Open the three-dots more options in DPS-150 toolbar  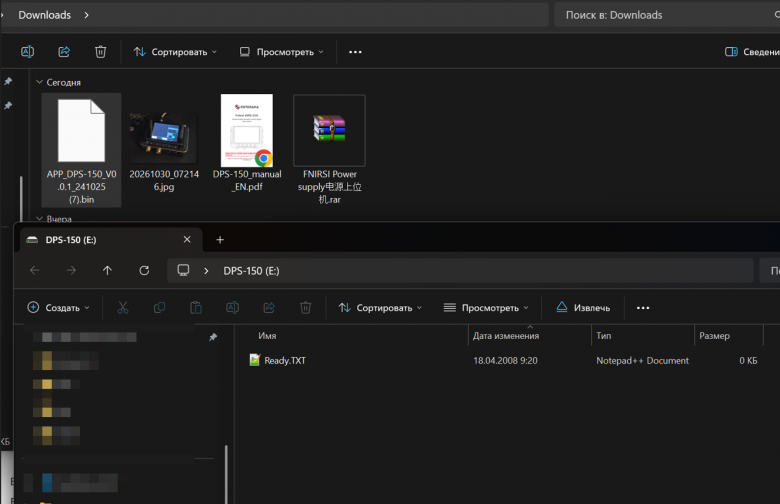click(x=643, y=307)
